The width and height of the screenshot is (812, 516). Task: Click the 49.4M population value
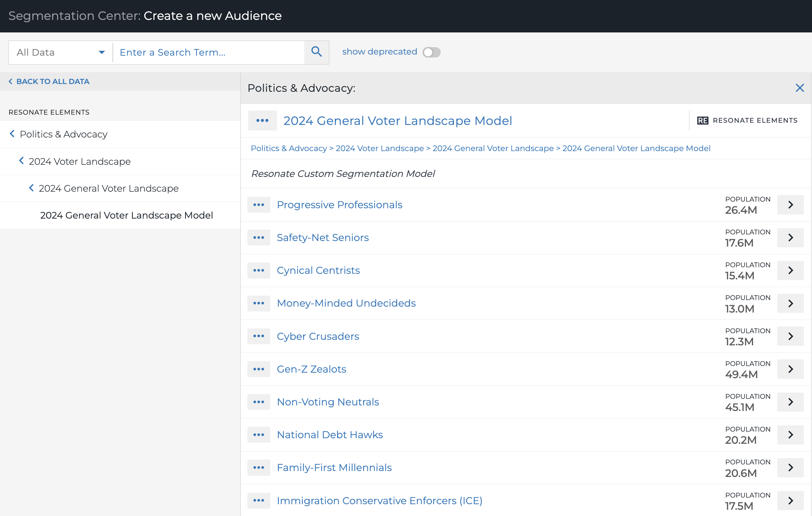click(741, 374)
